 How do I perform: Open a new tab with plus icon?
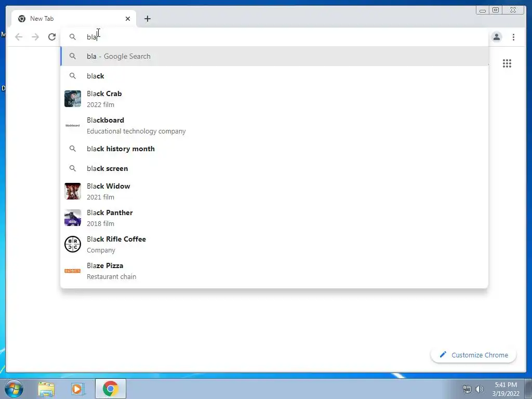147,19
